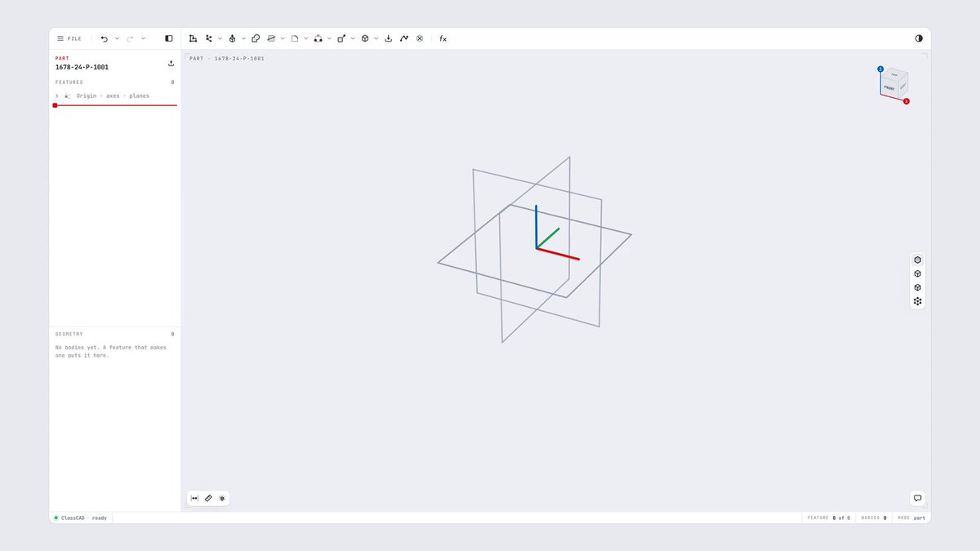
Task: Expand dropdown beside the extrude tool
Action: pyautogui.click(x=243, y=38)
